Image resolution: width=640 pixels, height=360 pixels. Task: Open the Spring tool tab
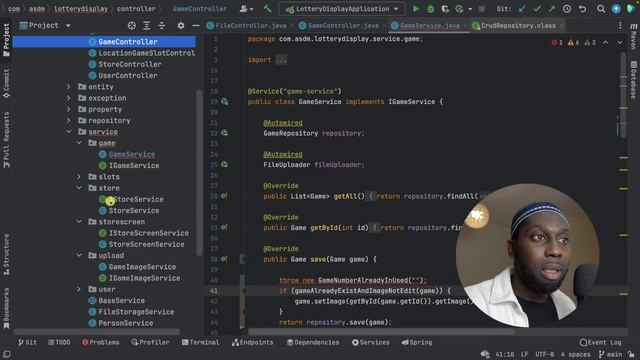tap(417, 342)
